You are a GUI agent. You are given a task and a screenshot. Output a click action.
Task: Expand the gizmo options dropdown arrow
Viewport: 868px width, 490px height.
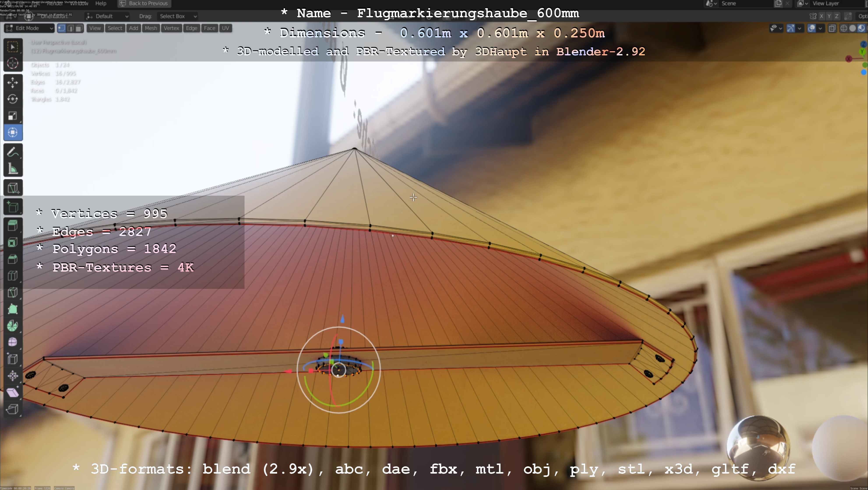tap(799, 28)
